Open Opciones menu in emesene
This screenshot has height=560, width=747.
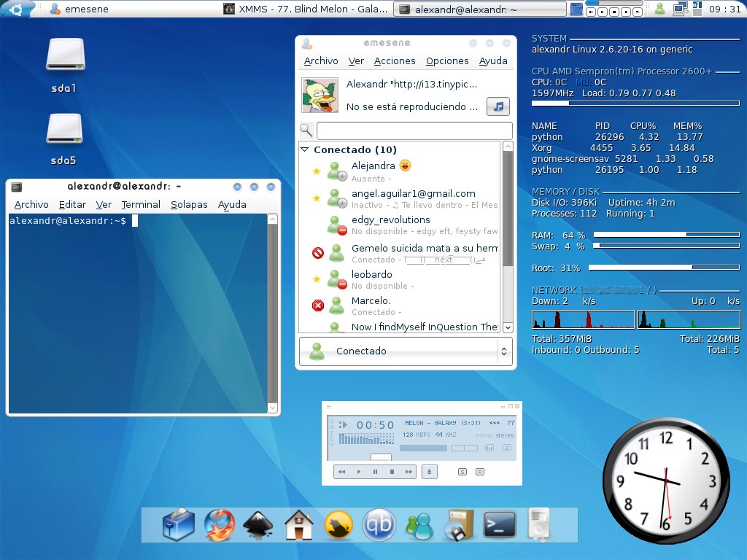point(447,61)
